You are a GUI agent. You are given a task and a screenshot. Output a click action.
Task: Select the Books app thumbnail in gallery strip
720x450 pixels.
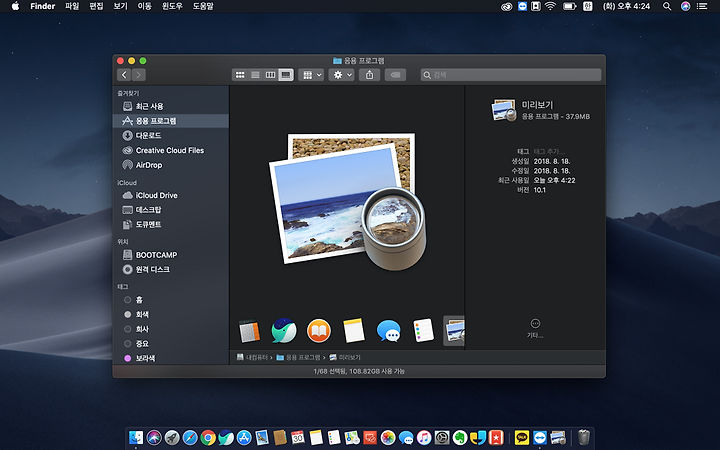319,331
